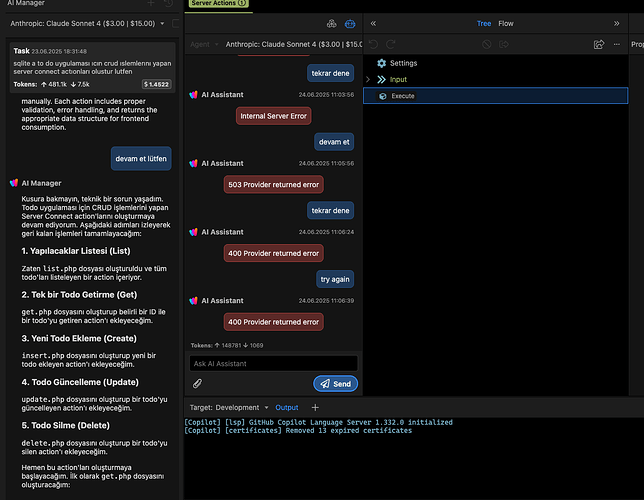Open AI Assistant model dropdown Claude Sonnet 4
Screen dimensions: 644x500
(293, 44)
